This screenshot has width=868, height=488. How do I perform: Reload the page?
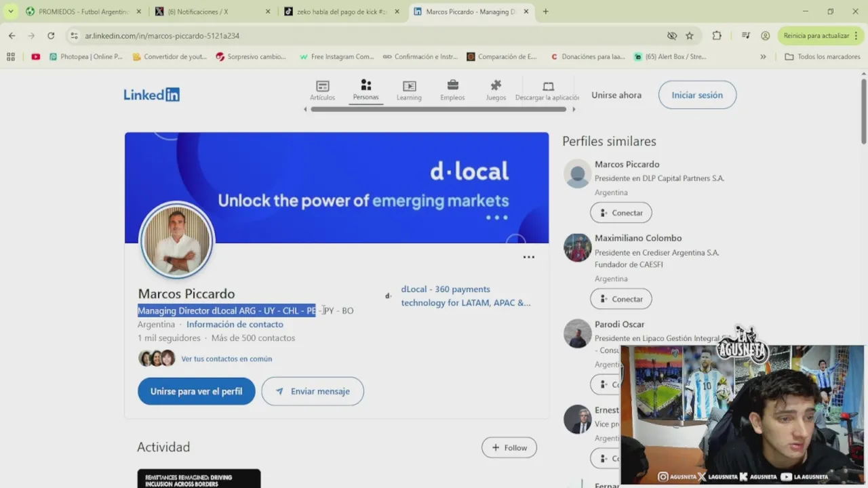pos(51,36)
